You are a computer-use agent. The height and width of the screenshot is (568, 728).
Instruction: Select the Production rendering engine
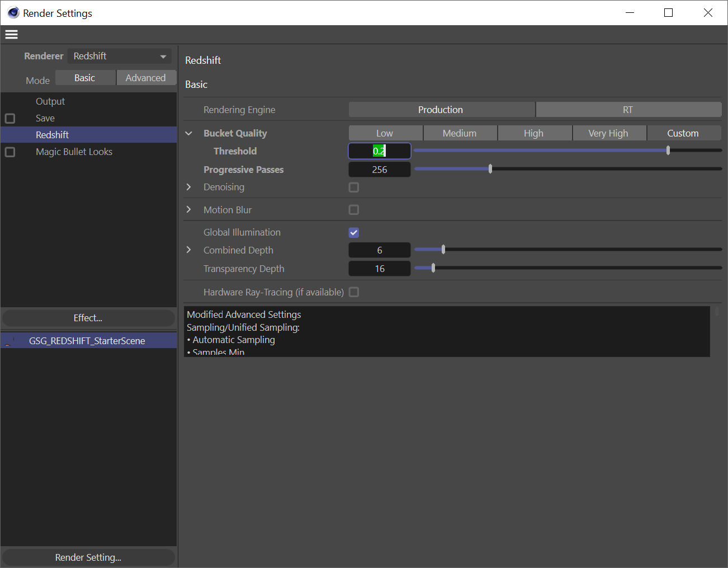442,110
